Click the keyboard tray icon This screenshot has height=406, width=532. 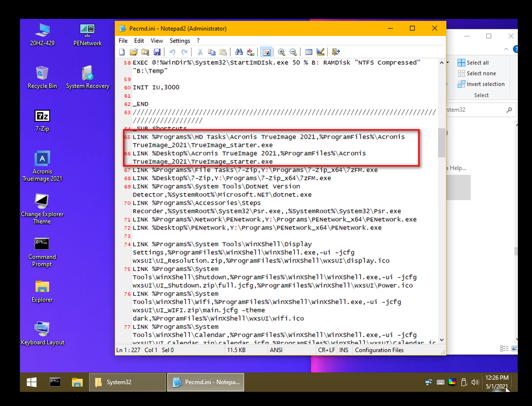(x=441, y=382)
